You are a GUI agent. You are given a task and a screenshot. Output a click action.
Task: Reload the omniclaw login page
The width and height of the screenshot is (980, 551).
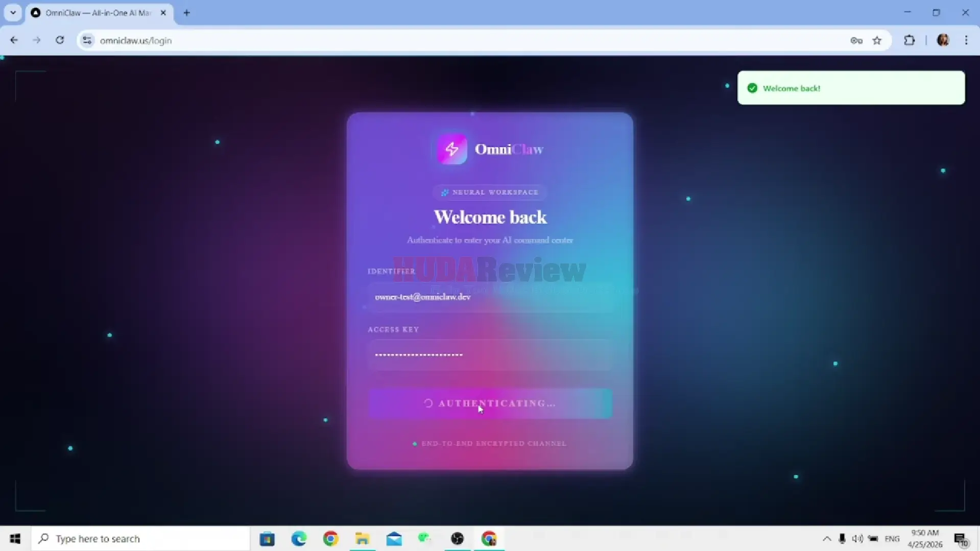[x=60, y=40]
